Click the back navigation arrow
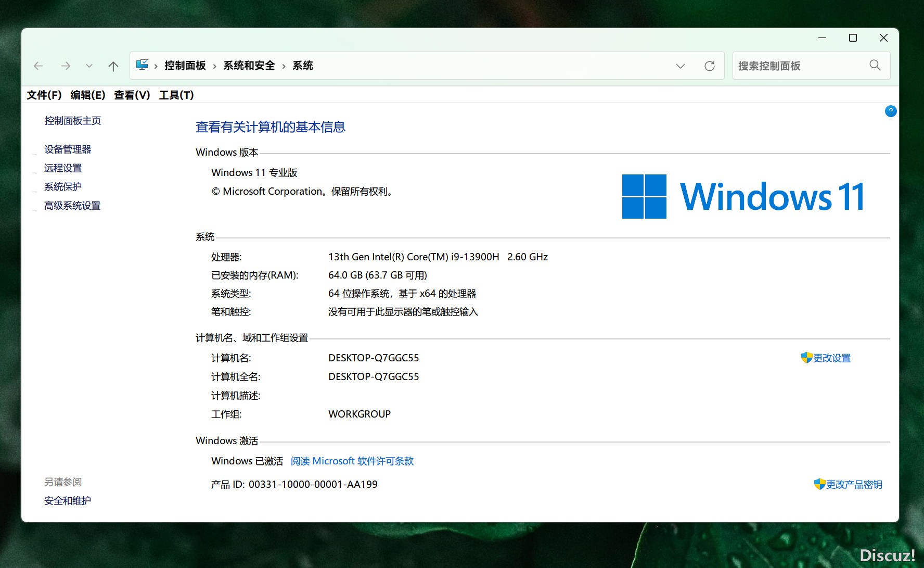Screen dimensions: 924x568 [x=38, y=66]
